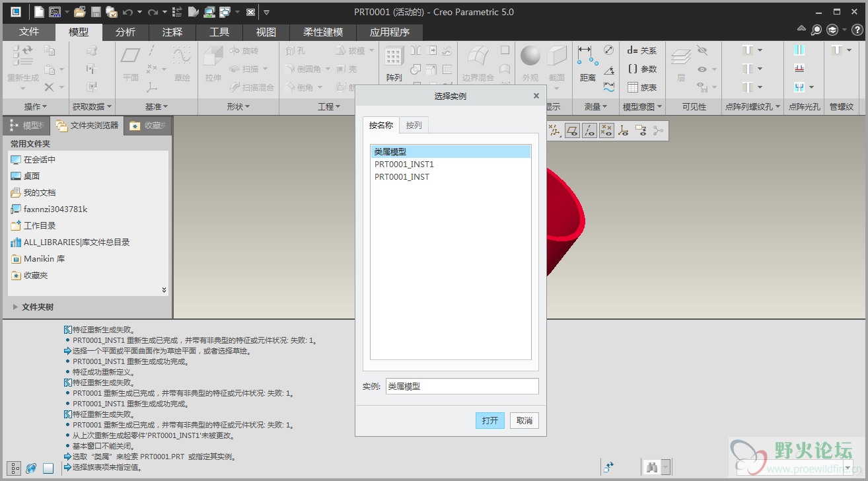Expand the Get Data (获取数据) group dropdown
Screen dimensions: 868x481
point(92,106)
